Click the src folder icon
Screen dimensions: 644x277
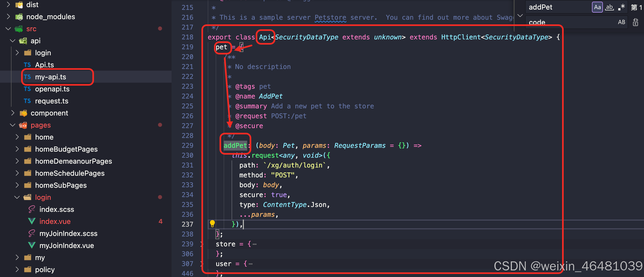click(18, 28)
